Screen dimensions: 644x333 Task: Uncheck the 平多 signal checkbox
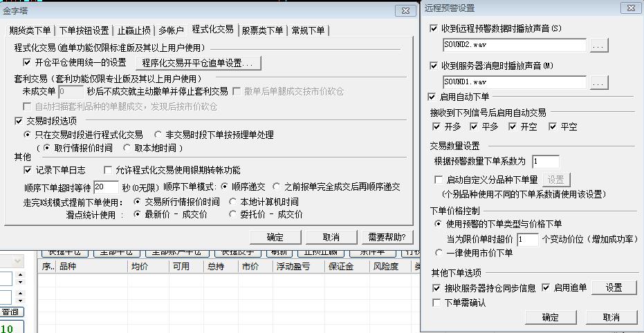click(474, 126)
